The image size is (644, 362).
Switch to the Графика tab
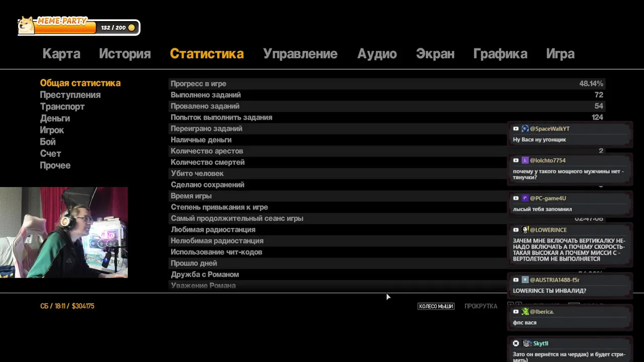click(x=500, y=54)
